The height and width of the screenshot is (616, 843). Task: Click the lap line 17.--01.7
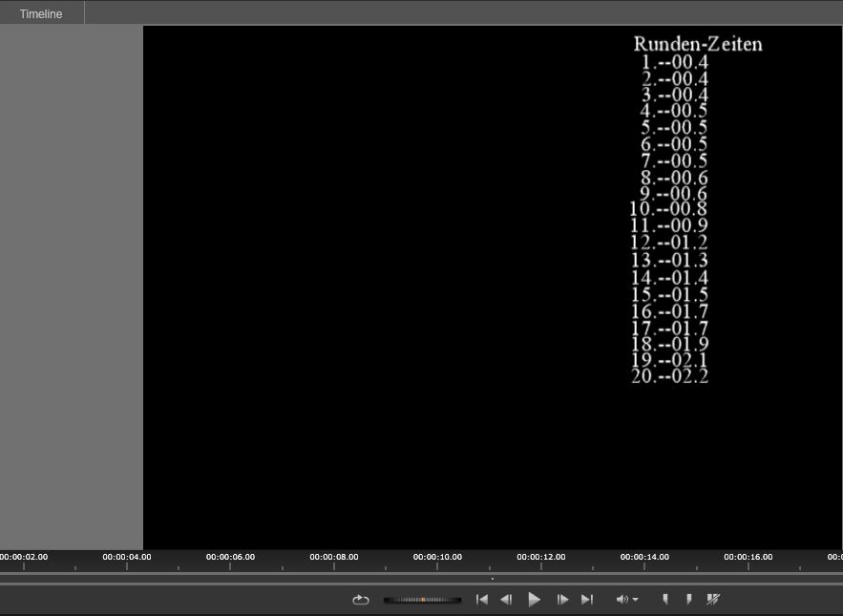(x=669, y=329)
